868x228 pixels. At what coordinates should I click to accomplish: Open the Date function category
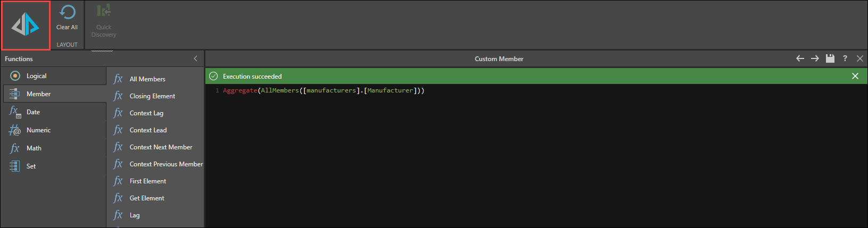33,112
